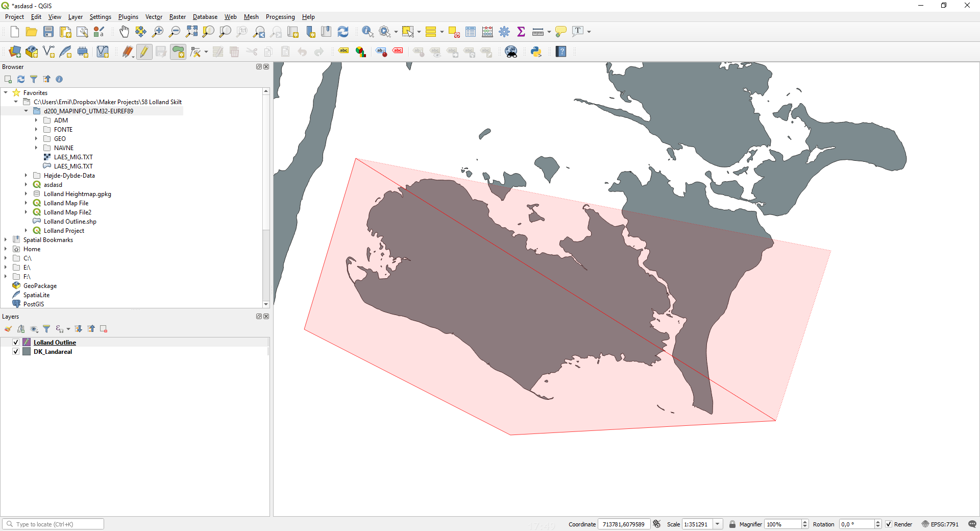Viewport: 980px width, 531px height.
Task: Click the Coordinate value field
Action: pos(624,524)
